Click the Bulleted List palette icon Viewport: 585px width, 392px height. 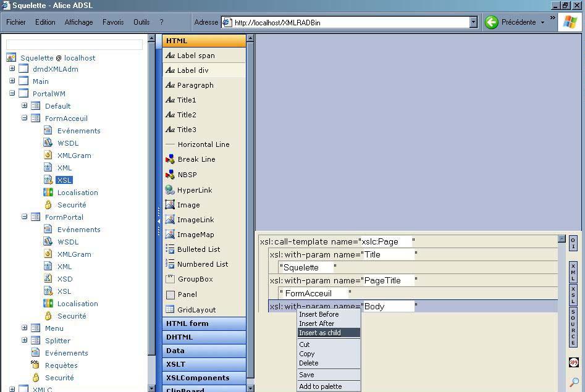click(x=170, y=249)
